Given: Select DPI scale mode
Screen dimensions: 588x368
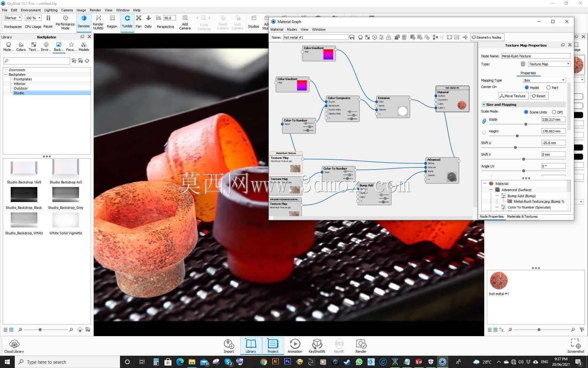Looking at the screenshot, I should point(554,112).
